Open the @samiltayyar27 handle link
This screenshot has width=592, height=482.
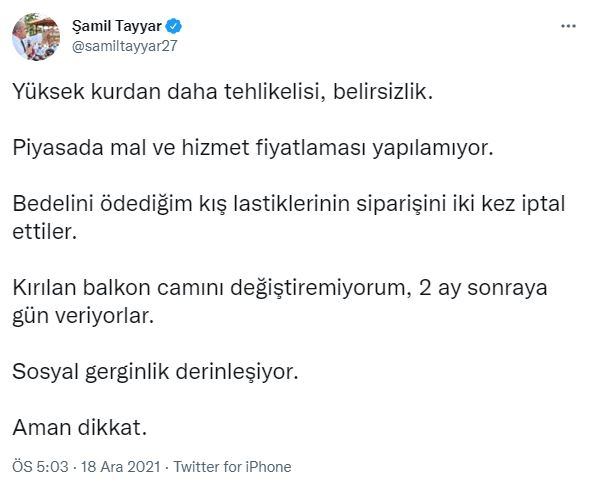pyautogui.click(x=124, y=46)
